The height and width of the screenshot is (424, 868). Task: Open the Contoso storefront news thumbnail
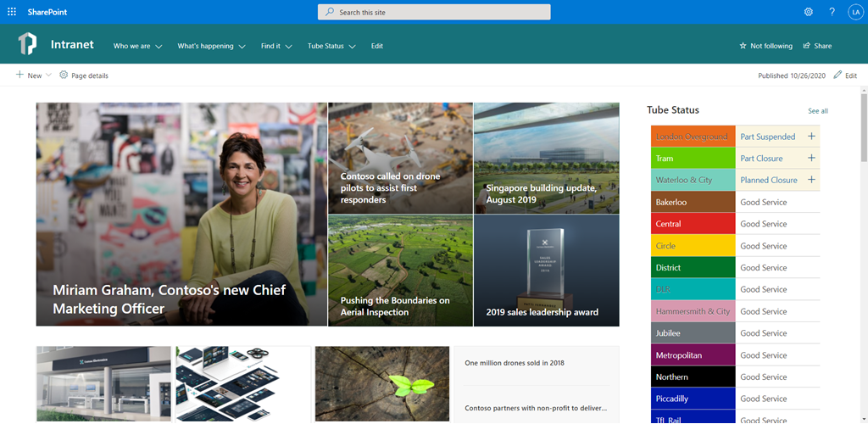103,383
